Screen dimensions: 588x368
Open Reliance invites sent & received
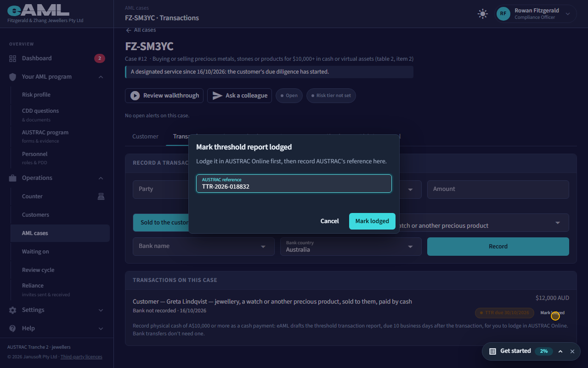pos(46,289)
